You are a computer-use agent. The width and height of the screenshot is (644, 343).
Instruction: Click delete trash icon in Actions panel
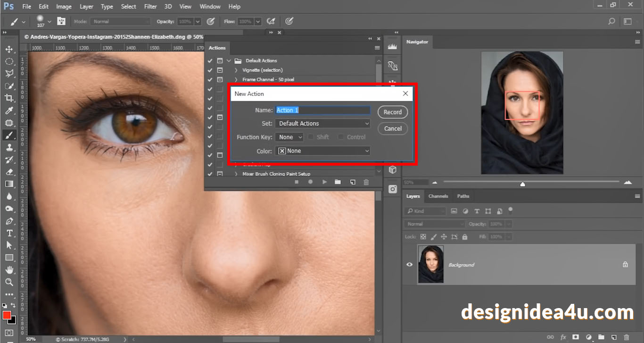tap(366, 182)
